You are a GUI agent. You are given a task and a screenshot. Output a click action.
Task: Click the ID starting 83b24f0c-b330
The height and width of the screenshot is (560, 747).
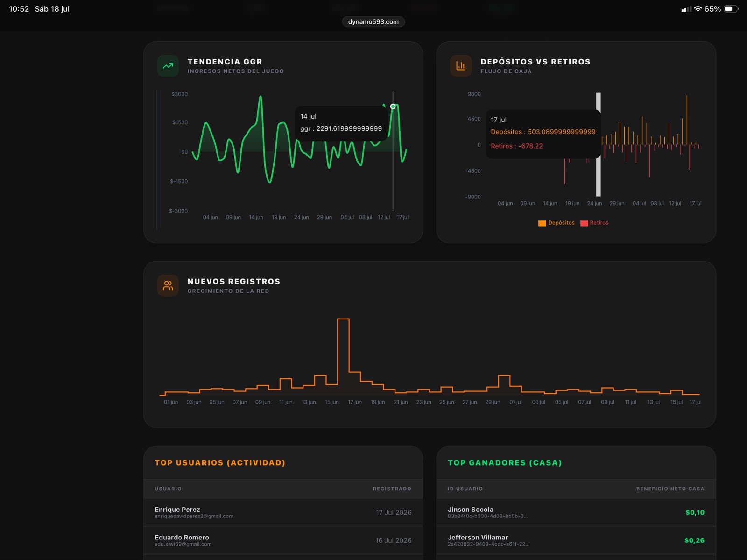pyautogui.click(x=487, y=517)
